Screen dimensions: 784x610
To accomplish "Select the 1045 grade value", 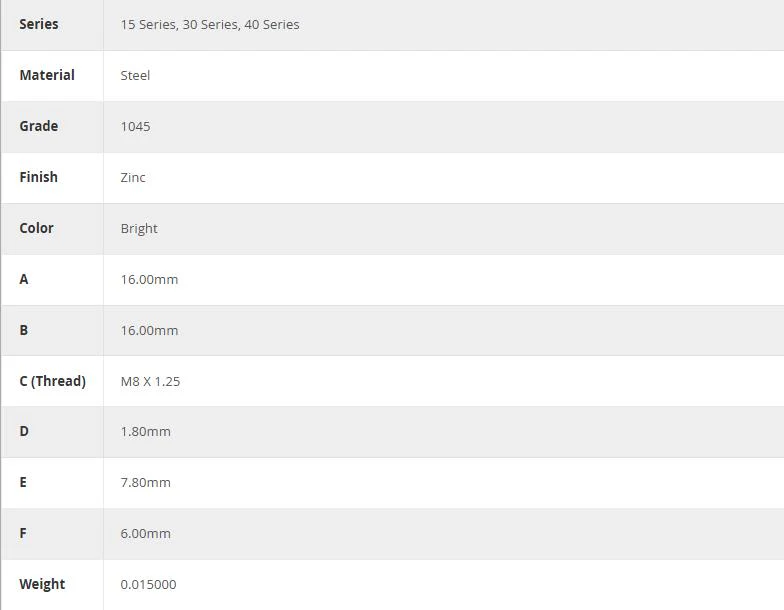I will click(x=135, y=126).
